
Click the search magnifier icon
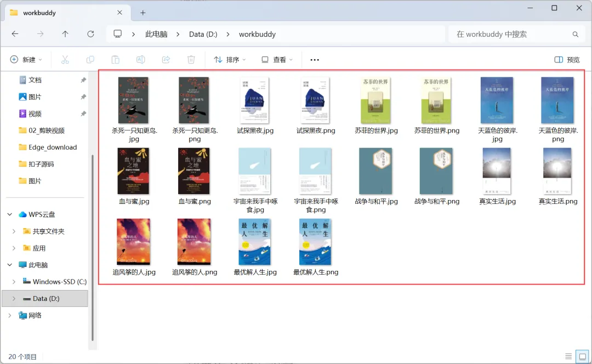(576, 35)
